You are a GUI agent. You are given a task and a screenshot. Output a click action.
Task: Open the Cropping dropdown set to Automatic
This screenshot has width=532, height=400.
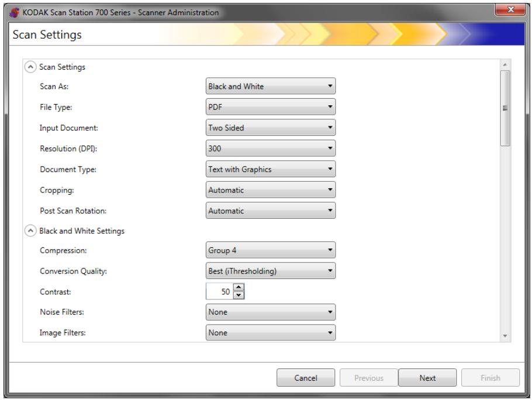coord(271,190)
